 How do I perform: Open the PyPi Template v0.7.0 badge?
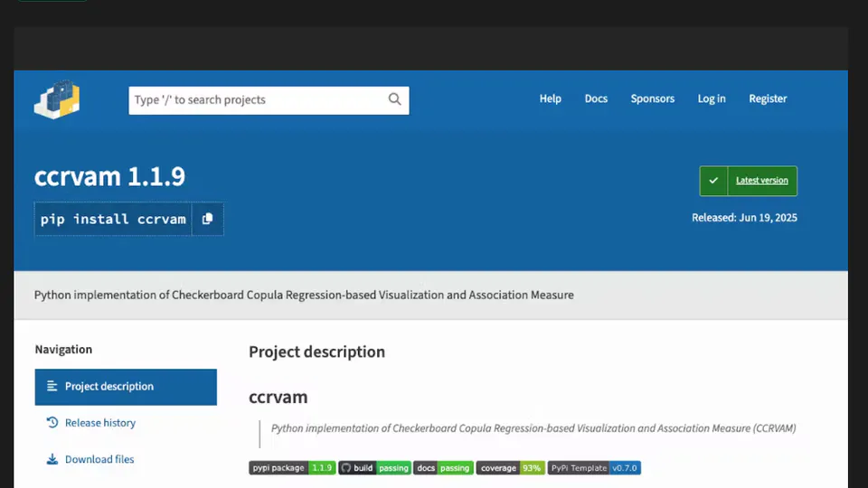(594, 468)
